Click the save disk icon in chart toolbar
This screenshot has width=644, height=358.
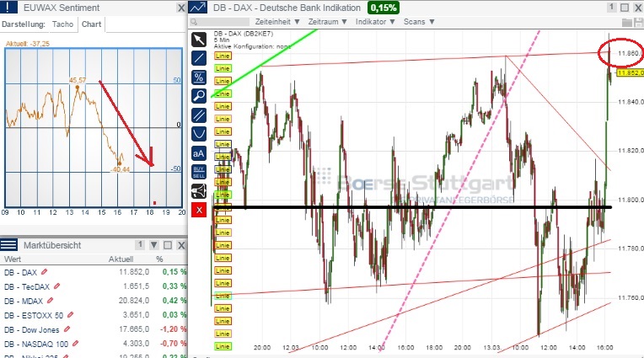pos(638,22)
